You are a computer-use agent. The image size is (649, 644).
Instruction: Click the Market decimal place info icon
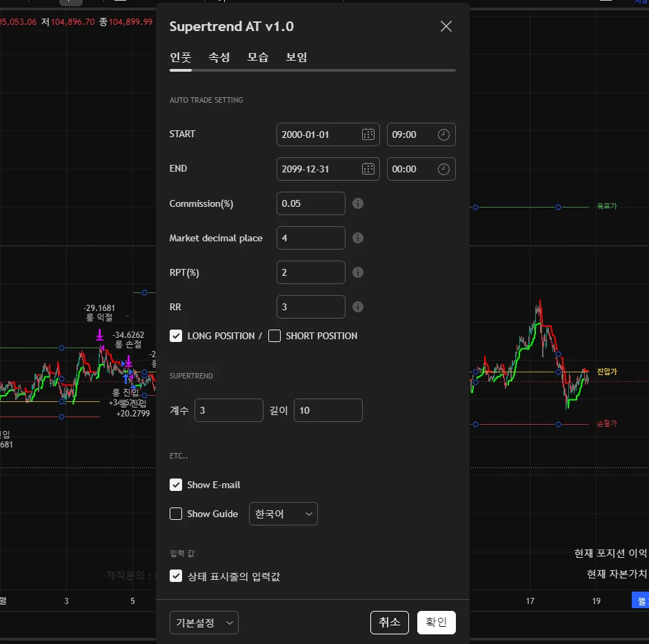[x=358, y=238]
